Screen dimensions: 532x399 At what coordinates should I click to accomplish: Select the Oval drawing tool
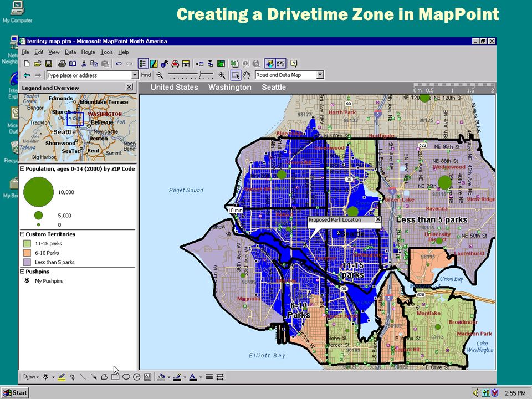(126, 377)
